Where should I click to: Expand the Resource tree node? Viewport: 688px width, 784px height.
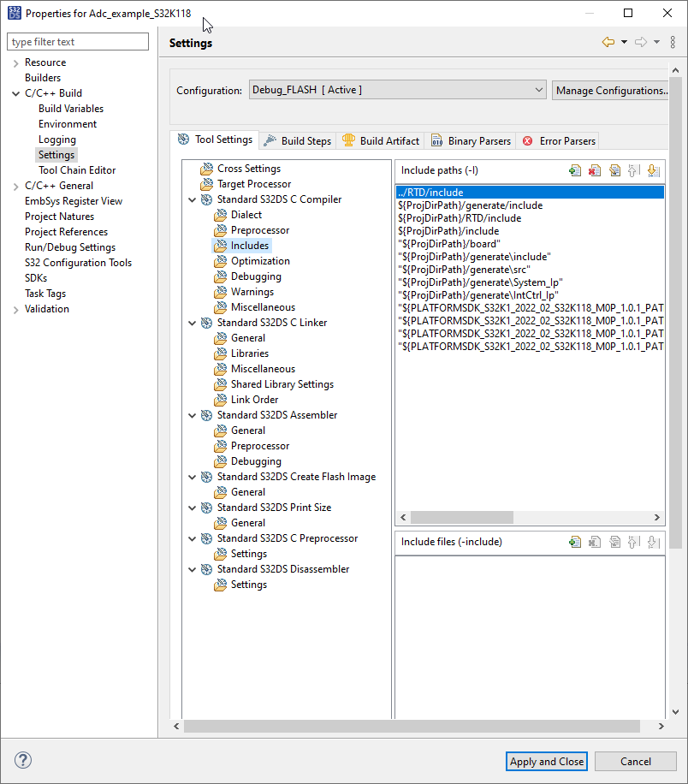click(15, 63)
